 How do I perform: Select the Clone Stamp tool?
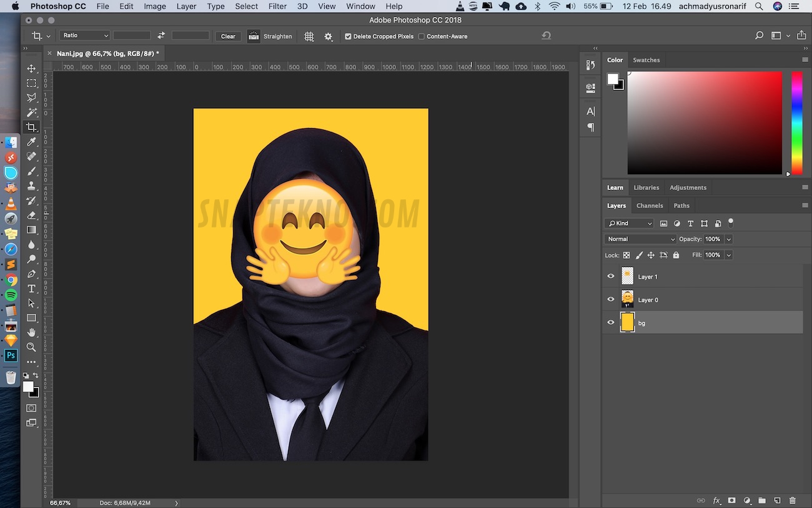pyautogui.click(x=31, y=186)
